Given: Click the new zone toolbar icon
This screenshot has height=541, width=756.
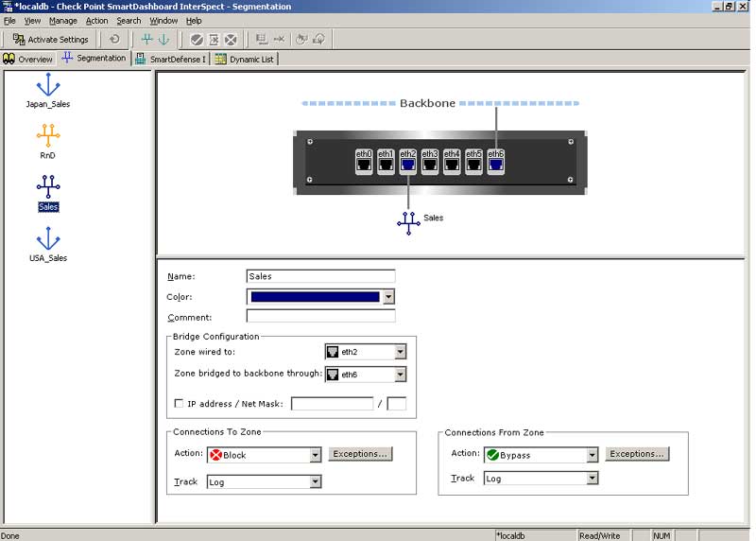Looking at the screenshot, I should 147,39.
